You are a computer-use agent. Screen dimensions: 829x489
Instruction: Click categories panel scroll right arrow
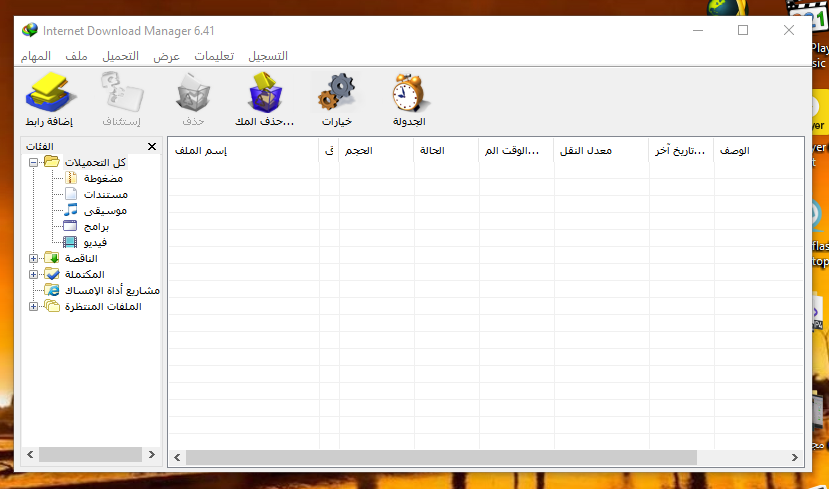[152, 455]
